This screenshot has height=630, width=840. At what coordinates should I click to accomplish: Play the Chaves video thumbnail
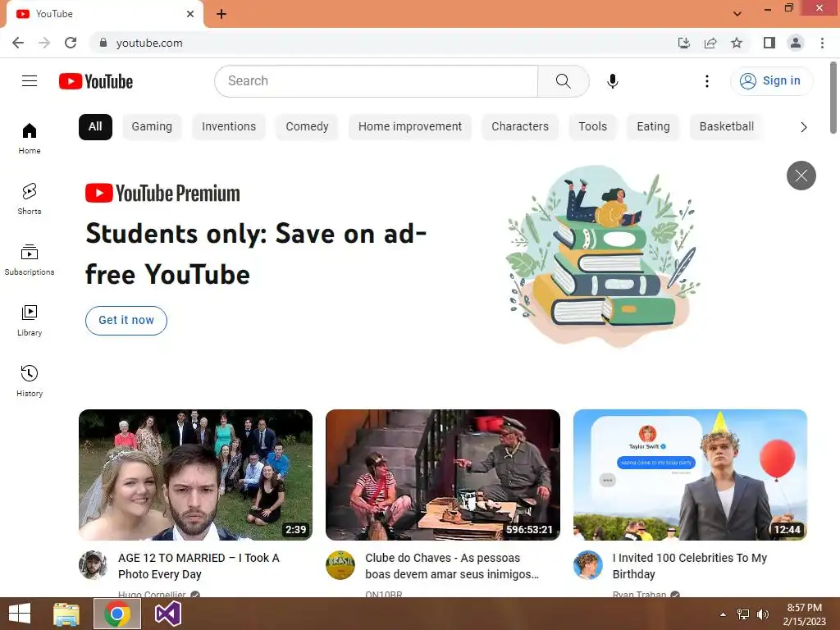[443, 475]
